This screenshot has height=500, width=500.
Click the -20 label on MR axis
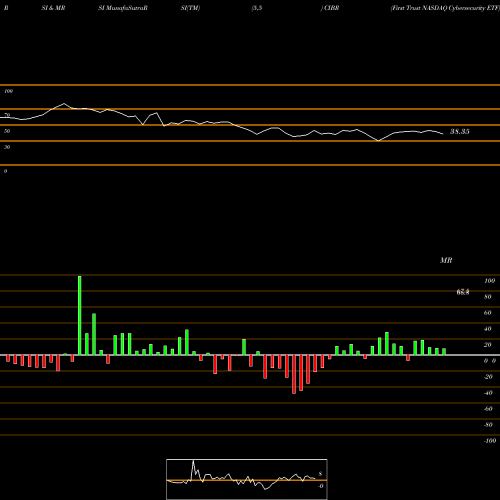(x=488, y=377)
